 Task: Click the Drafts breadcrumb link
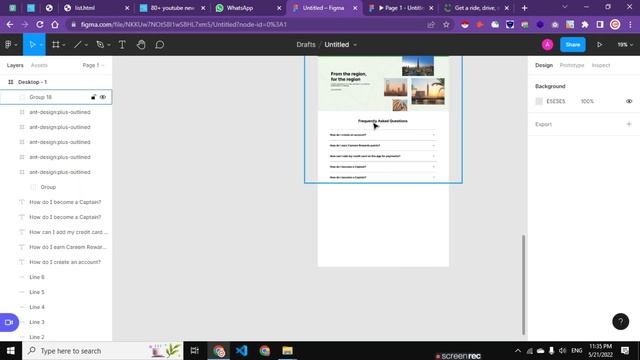(x=306, y=44)
